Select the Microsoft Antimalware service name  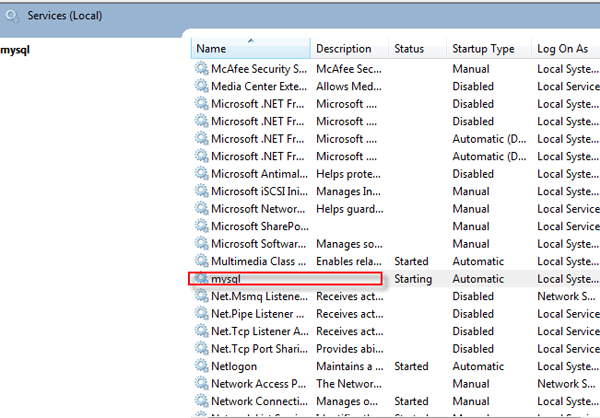point(258,174)
